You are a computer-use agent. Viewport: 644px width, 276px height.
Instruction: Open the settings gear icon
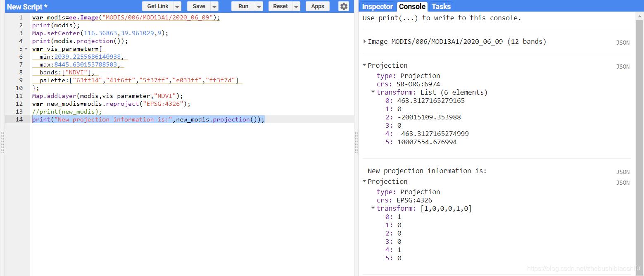pos(343,6)
